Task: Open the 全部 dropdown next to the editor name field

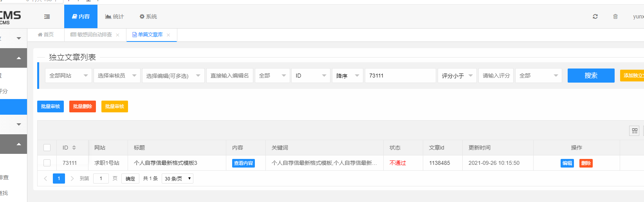Action: click(x=272, y=76)
